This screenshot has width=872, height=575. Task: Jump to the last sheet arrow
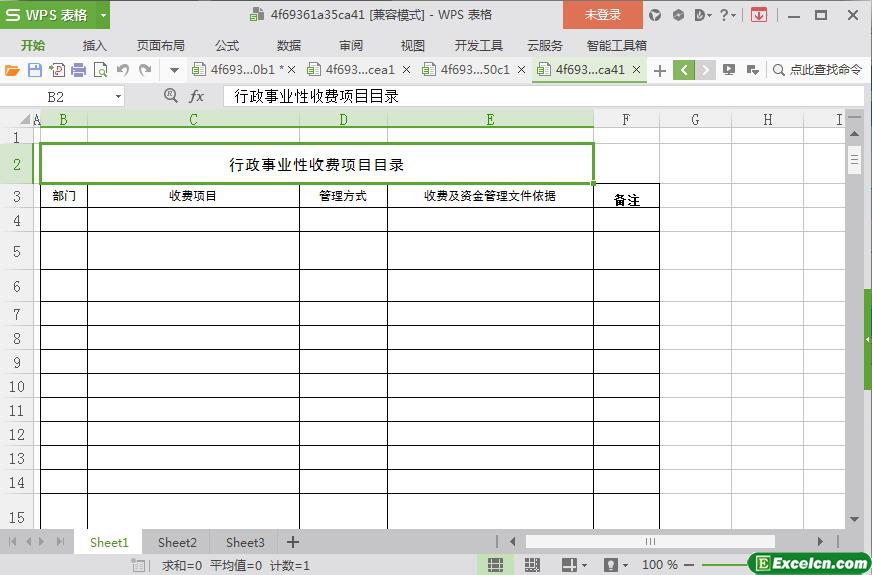(x=61, y=542)
